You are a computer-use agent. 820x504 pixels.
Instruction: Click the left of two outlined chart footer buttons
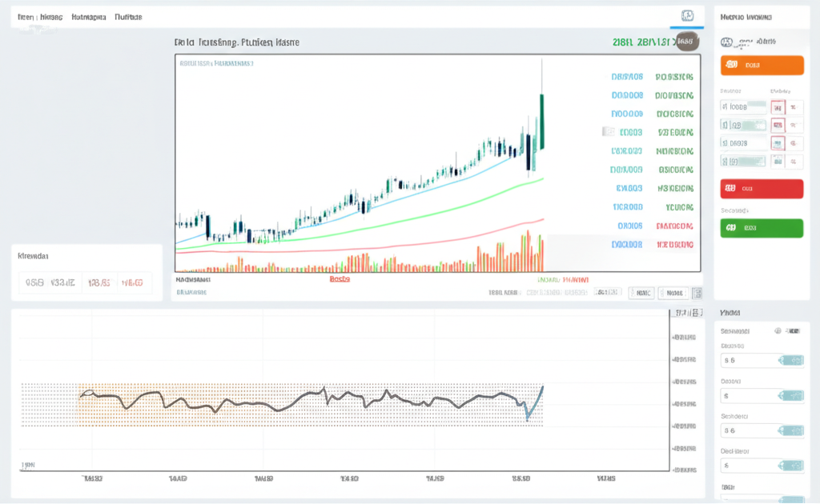(641, 293)
